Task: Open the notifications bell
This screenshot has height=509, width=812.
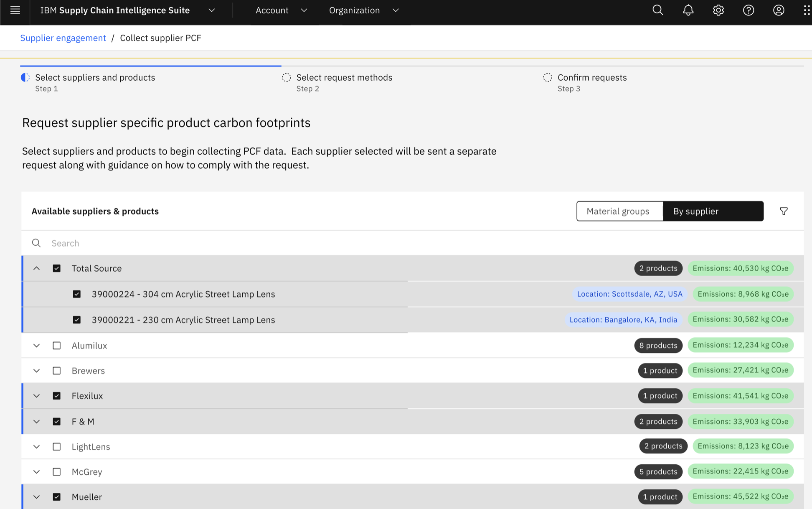Action: point(688,10)
